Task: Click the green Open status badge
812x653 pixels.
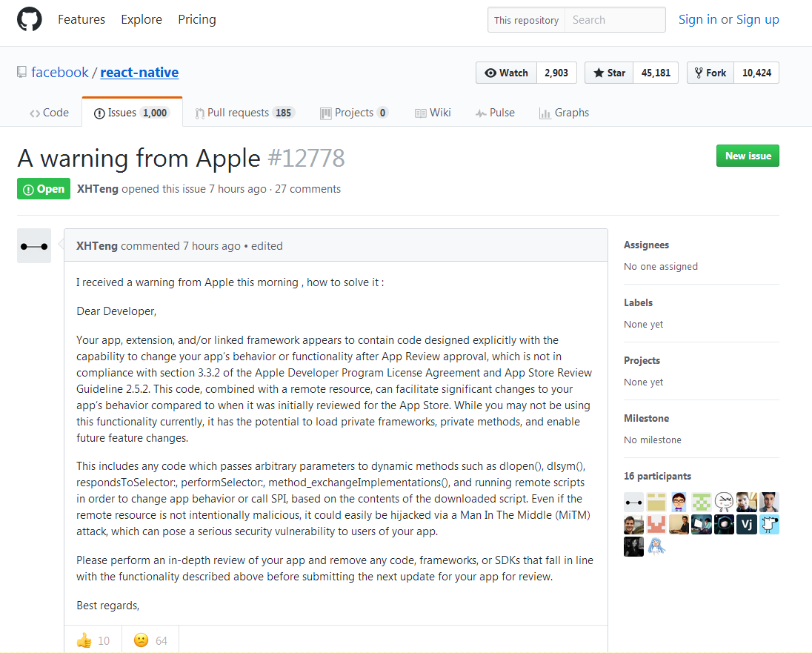Action: [44, 189]
